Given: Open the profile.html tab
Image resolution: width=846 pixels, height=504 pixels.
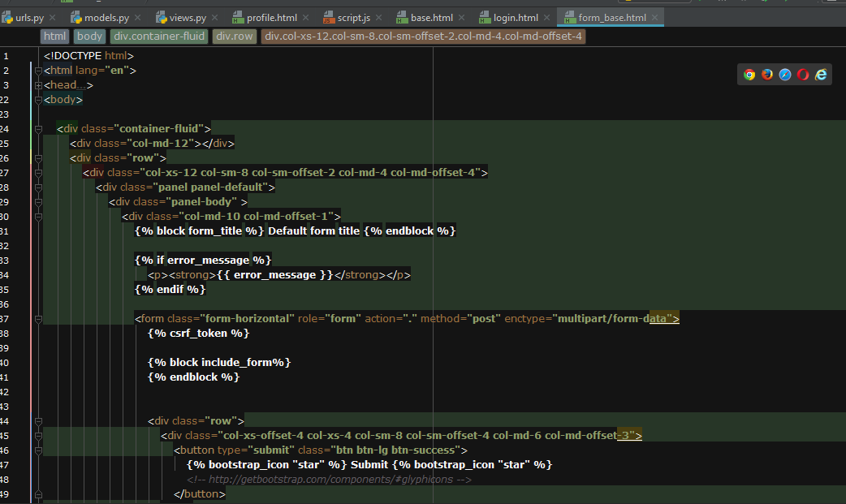Looking at the screenshot, I should coord(270,17).
